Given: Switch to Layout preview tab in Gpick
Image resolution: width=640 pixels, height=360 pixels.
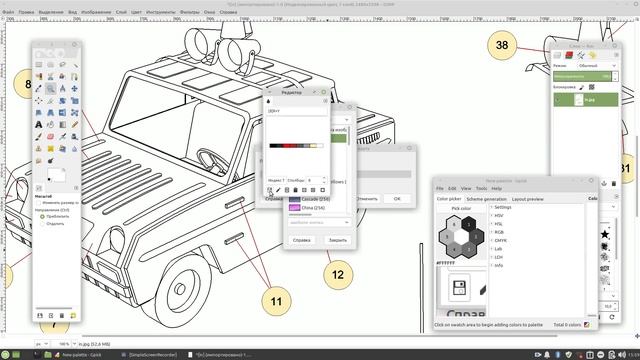Looking at the screenshot, I should click(x=527, y=199).
